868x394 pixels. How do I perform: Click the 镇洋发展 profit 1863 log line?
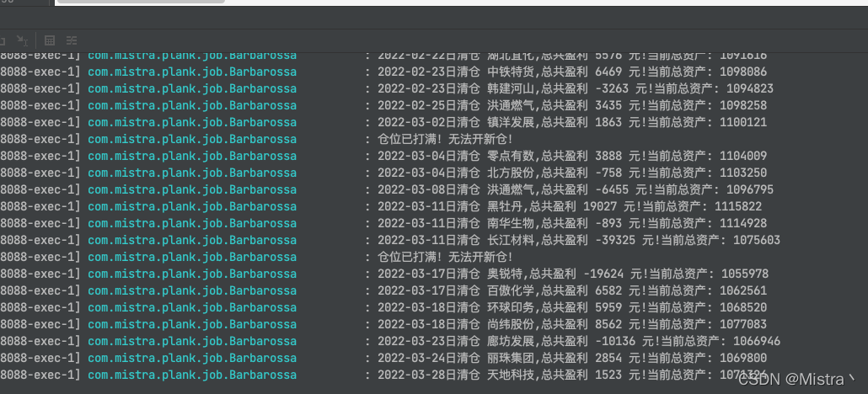tap(383, 122)
